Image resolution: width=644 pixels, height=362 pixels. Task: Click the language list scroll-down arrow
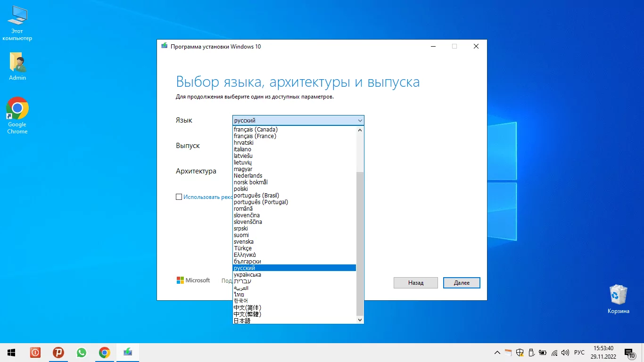(x=360, y=320)
